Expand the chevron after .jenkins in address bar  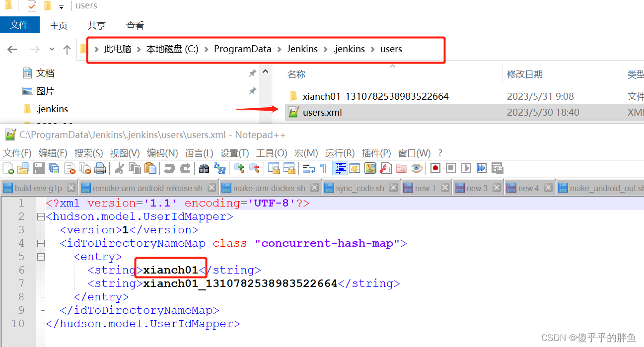pos(372,49)
